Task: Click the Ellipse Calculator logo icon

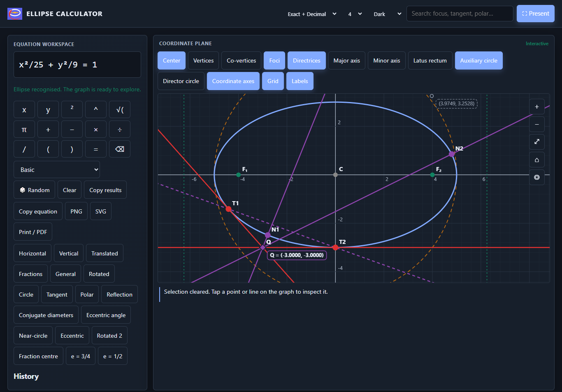Action: click(x=15, y=14)
